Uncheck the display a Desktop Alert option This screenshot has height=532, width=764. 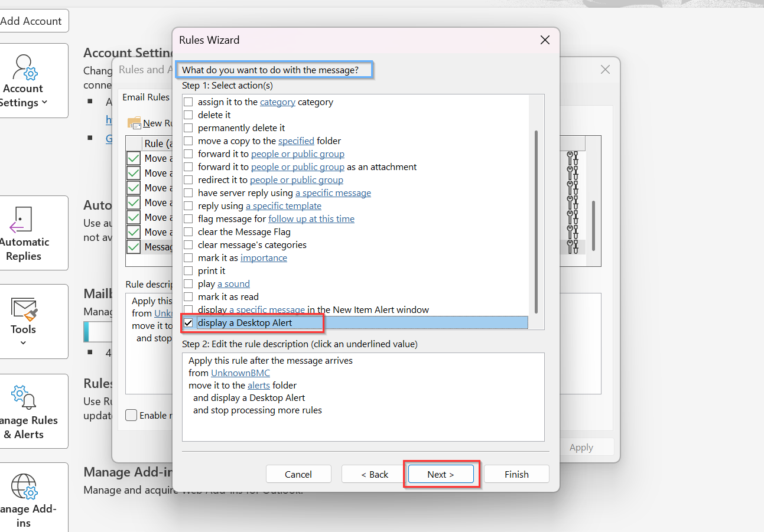pos(188,322)
